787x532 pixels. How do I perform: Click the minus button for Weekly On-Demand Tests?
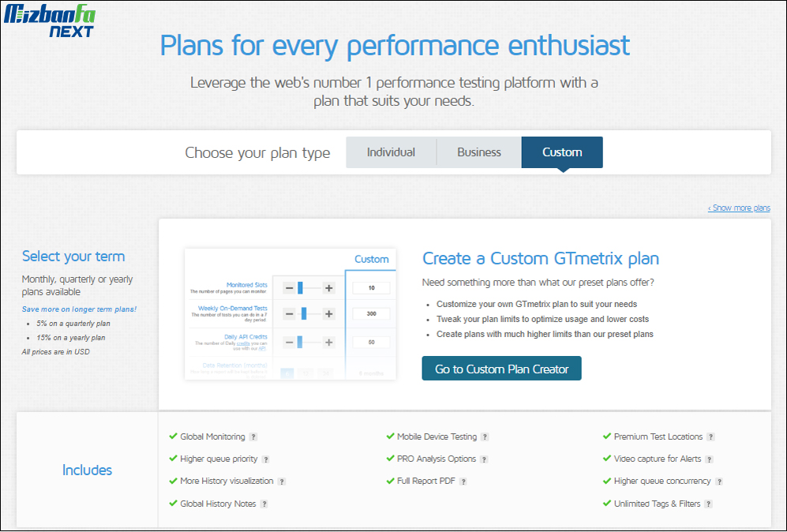(289, 314)
